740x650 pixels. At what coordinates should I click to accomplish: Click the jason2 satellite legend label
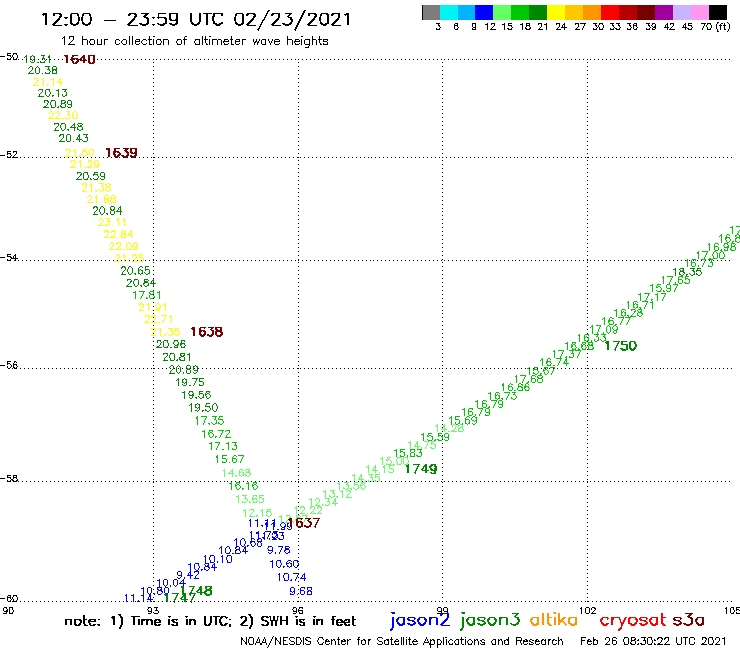click(x=420, y=620)
